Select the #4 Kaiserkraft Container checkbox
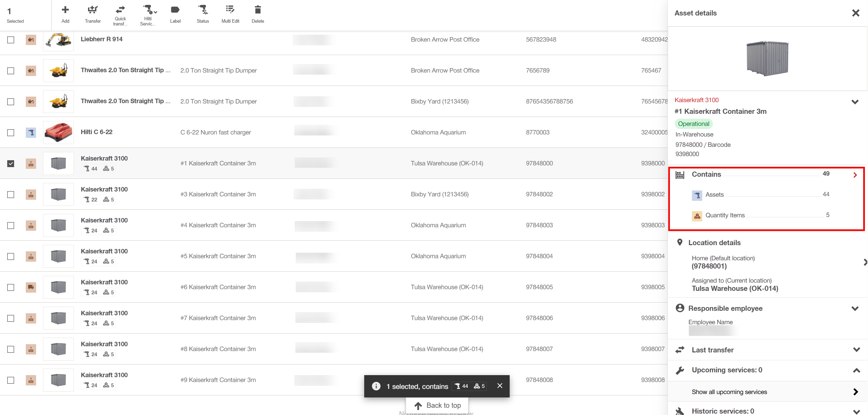The height and width of the screenshot is (415, 868). pyautogui.click(x=11, y=226)
